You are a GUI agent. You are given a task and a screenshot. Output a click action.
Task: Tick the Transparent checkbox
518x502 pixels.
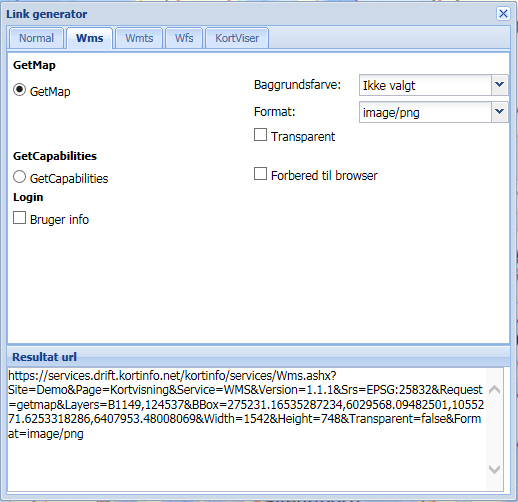click(260, 135)
